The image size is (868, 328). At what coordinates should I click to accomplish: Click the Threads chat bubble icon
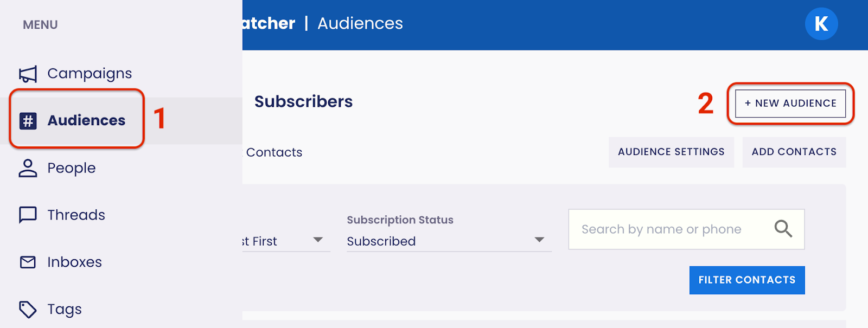click(x=28, y=215)
